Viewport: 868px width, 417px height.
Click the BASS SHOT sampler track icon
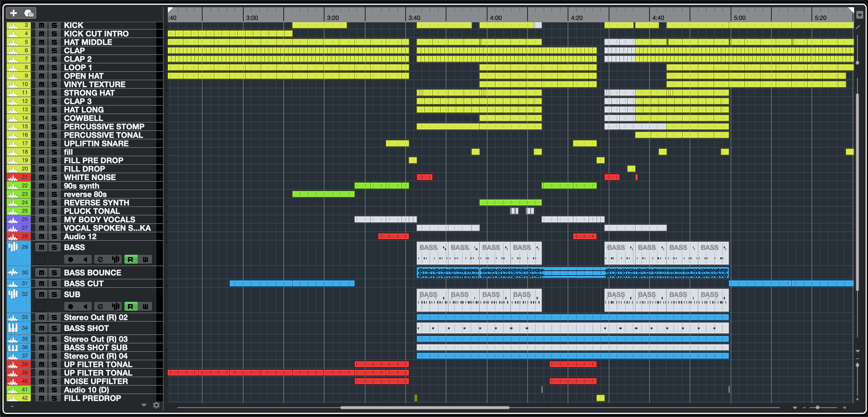13,328
